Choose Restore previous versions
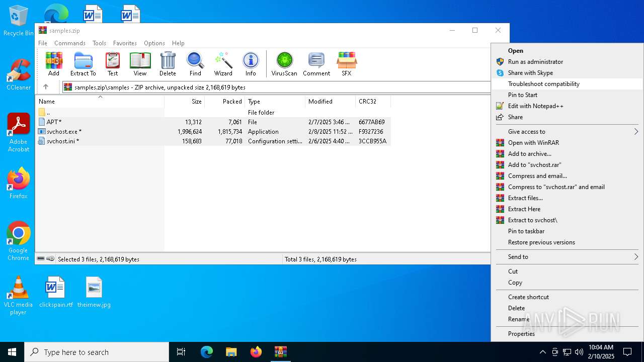 coord(567,242)
